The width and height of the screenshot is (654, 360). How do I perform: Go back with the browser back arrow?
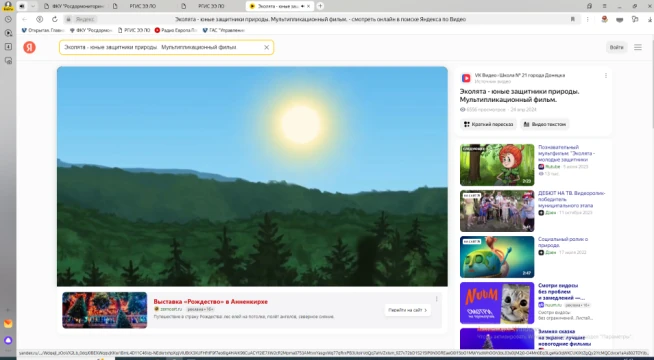[25, 19]
